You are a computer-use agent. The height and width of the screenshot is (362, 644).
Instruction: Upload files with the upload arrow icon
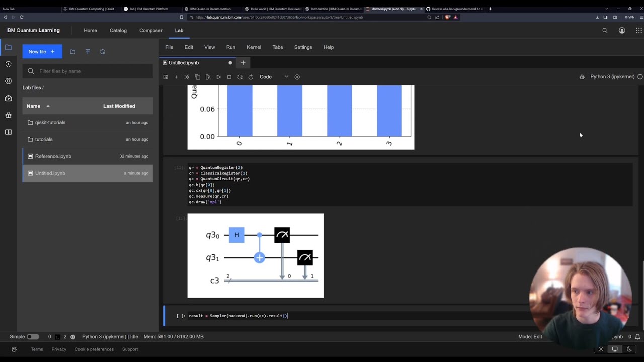pyautogui.click(x=88, y=52)
